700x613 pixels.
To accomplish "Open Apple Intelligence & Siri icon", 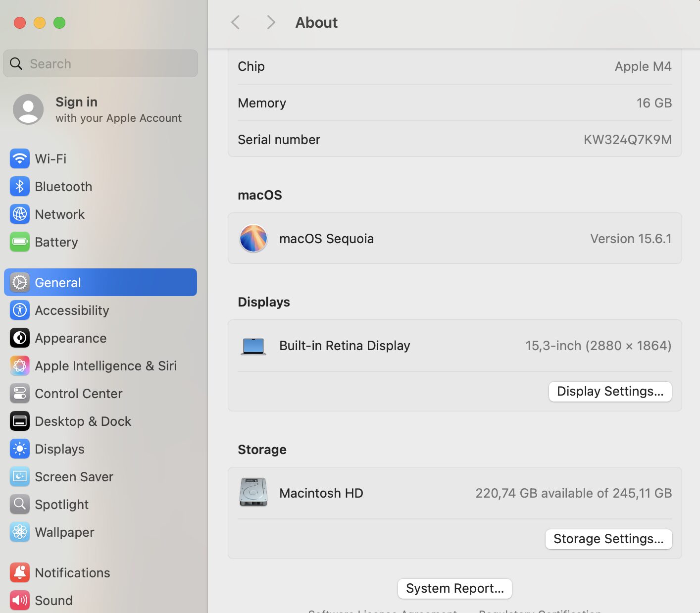I will point(20,366).
